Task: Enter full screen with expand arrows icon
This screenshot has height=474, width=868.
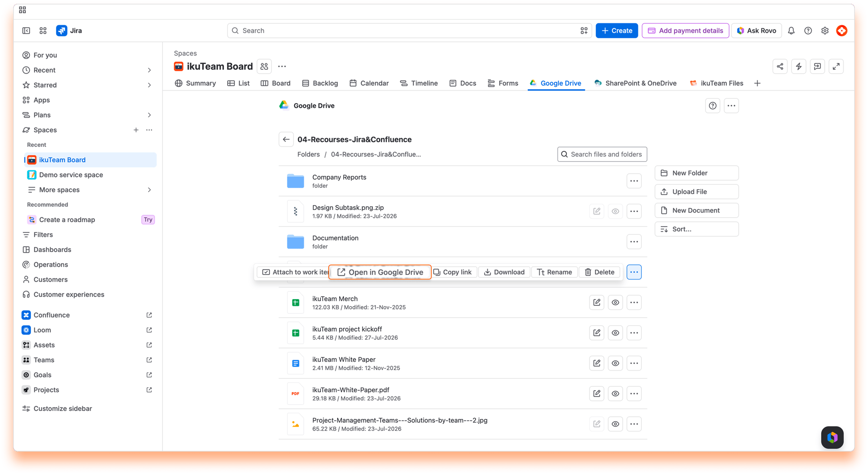Action: [836, 66]
